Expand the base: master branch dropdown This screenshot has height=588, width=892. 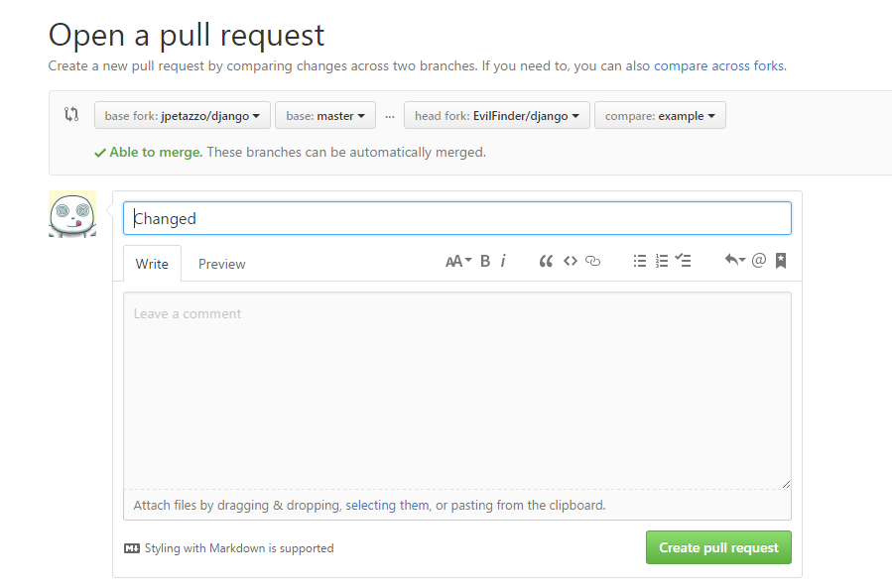coord(325,116)
